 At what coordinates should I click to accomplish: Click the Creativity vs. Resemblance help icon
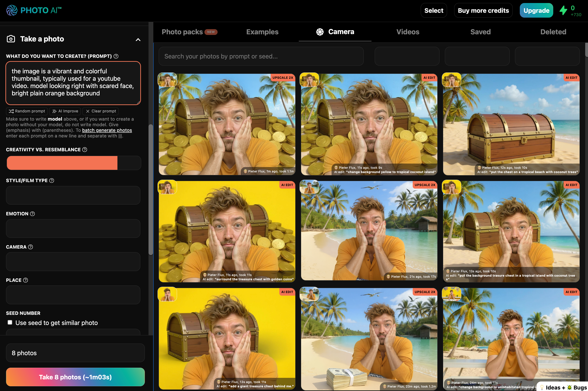pos(85,150)
